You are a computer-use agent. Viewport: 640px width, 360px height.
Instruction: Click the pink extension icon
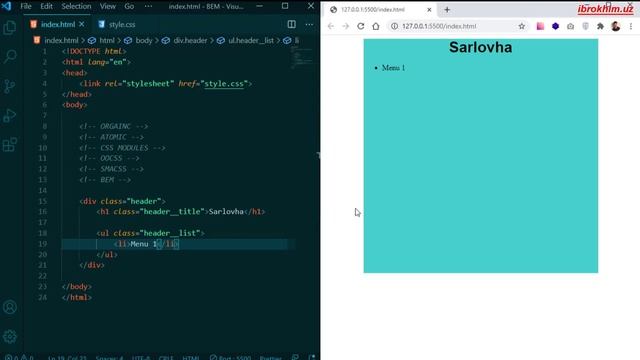540,26
